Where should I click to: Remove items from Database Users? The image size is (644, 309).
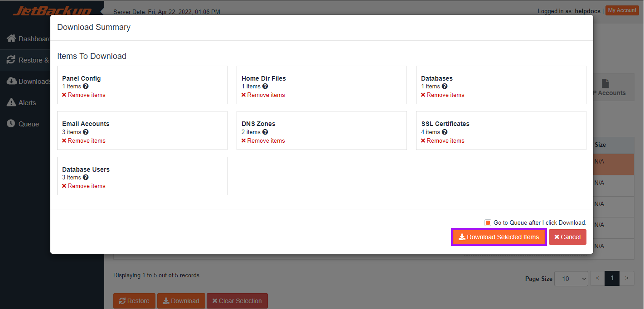pyautogui.click(x=84, y=186)
